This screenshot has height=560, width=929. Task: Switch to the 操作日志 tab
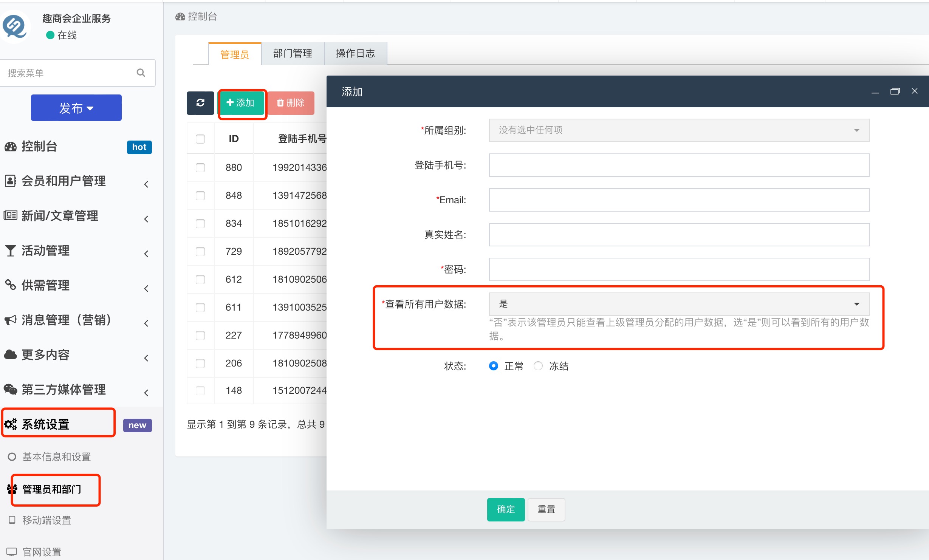355,54
